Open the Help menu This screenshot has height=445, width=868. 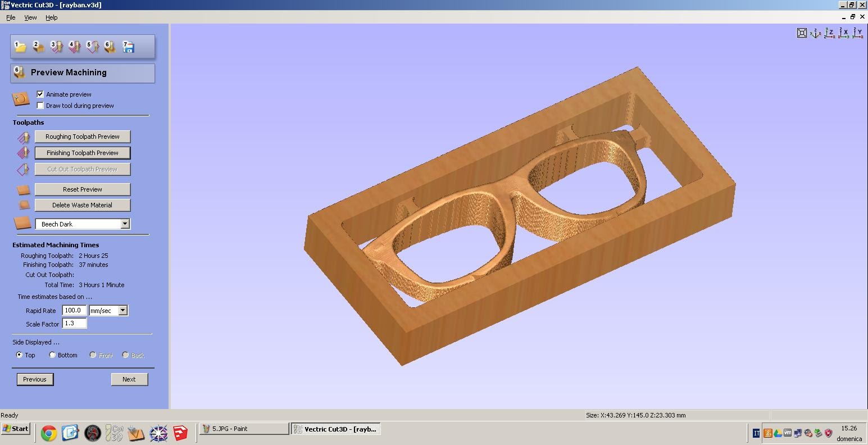click(x=51, y=17)
